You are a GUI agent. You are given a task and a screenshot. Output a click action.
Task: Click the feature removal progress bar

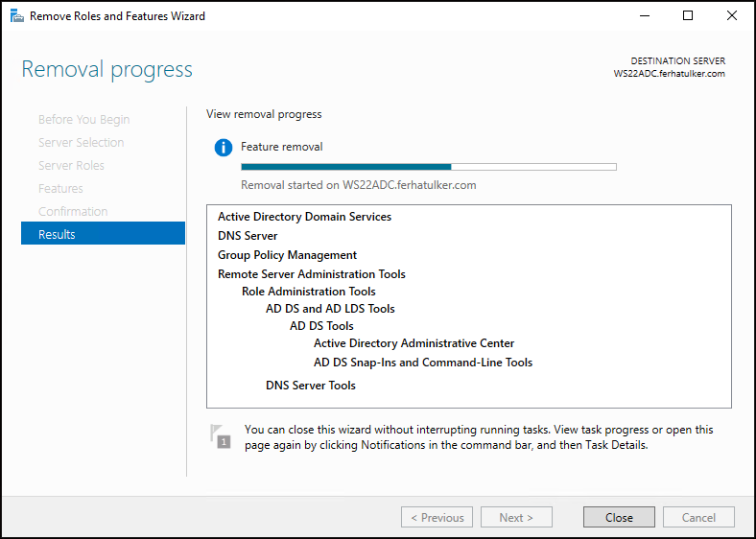coord(429,167)
